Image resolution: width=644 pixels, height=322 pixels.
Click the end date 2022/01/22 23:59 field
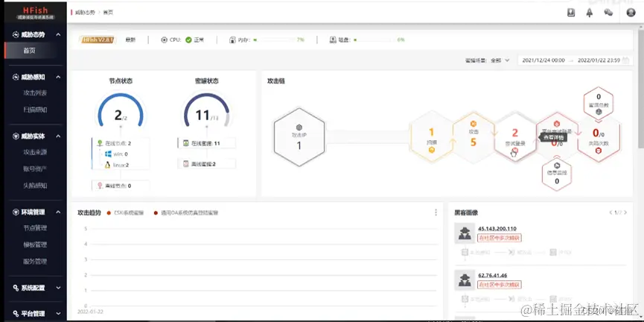[599, 60]
